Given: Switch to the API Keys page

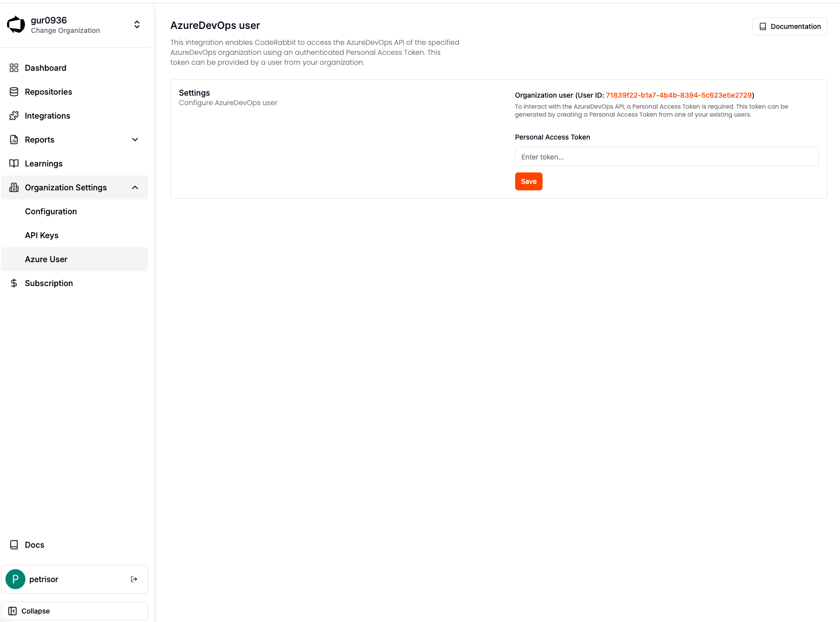Looking at the screenshot, I should [x=41, y=235].
